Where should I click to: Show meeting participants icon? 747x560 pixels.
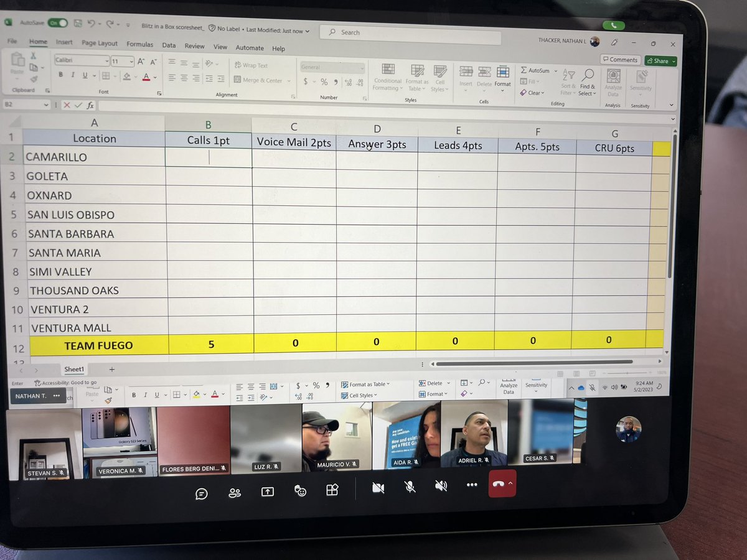pyautogui.click(x=235, y=493)
